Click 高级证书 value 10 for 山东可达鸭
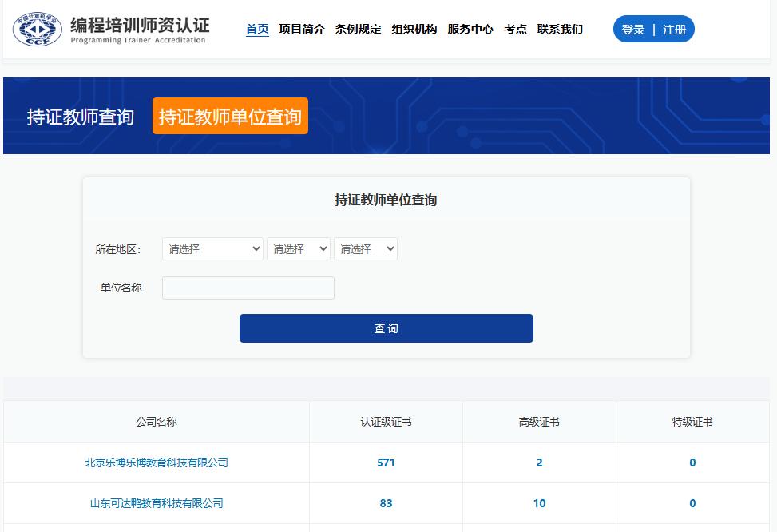 coord(539,503)
